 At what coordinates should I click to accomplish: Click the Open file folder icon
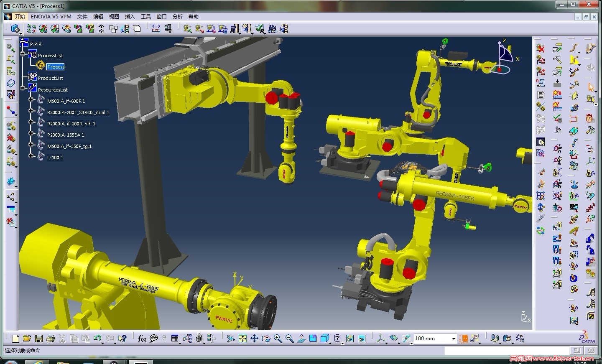pos(27,339)
